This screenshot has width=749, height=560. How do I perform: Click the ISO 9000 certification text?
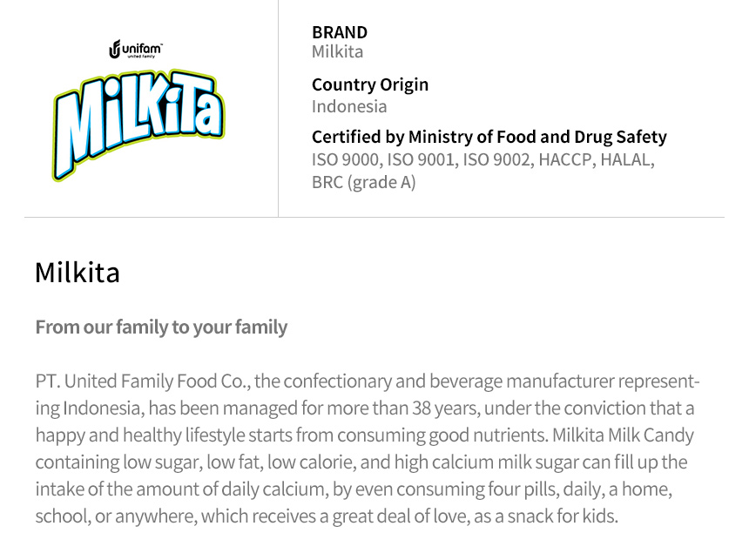coord(347,159)
